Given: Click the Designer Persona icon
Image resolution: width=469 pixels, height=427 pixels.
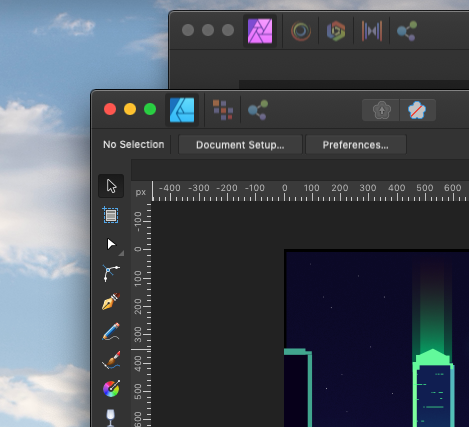Looking at the screenshot, I should point(182,110).
